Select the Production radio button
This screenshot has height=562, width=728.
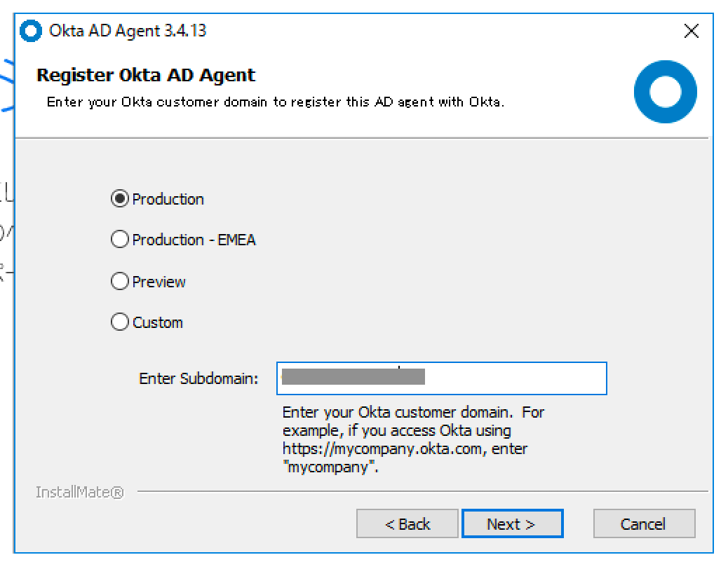point(119,198)
